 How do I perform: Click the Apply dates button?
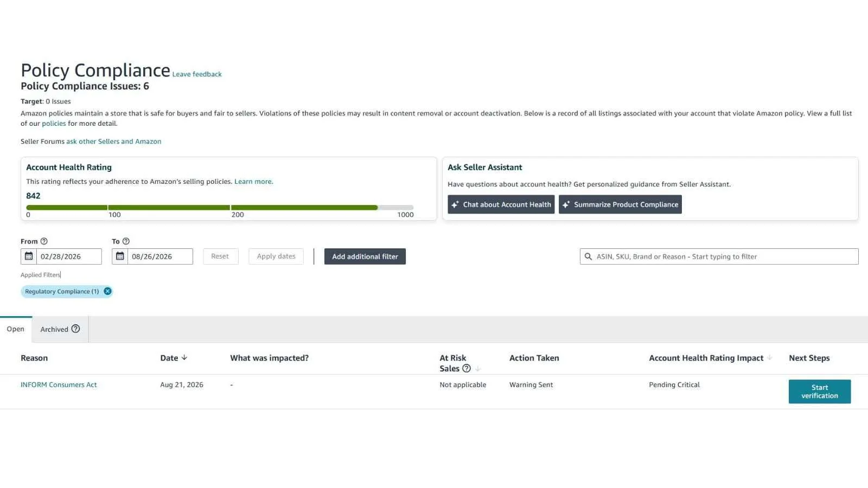(276, 256)
